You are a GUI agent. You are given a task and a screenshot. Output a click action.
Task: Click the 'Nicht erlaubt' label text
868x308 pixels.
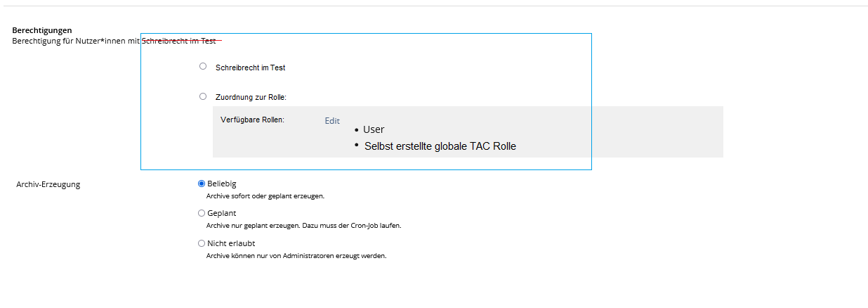click(x=230, y=243)
